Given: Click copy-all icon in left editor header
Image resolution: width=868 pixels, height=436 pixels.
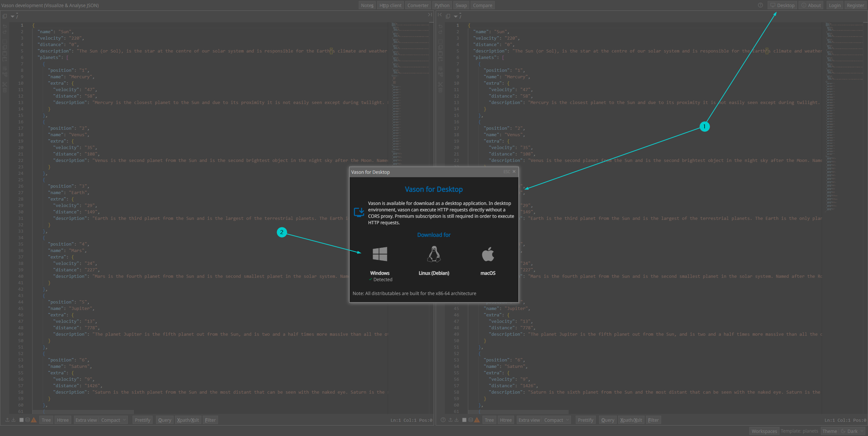Looking at the screenshot, I should (5, 16).
